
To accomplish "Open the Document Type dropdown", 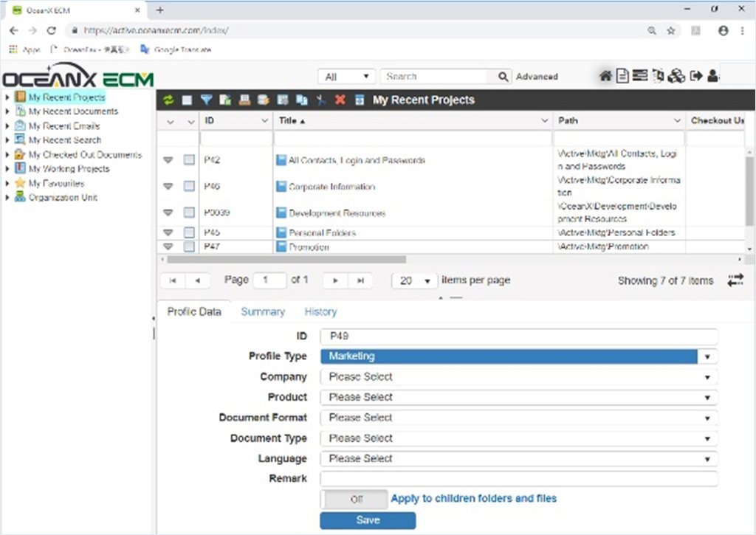I will click(519, 438).
